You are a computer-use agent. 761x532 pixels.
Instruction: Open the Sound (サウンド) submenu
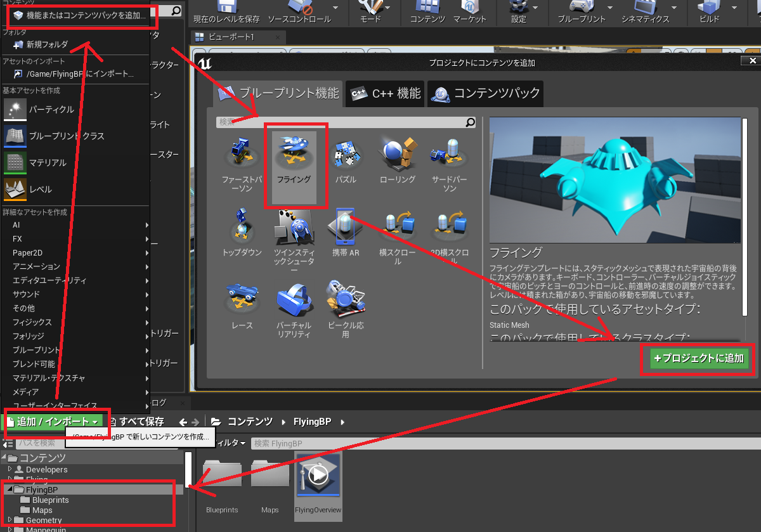point(75,294)
